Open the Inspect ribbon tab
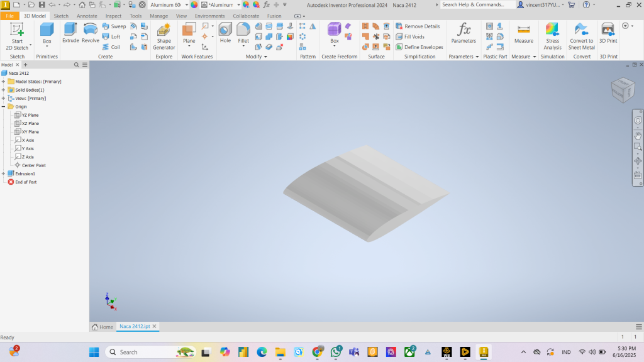Viewport: 644px width, 362px height. point(113,16)
